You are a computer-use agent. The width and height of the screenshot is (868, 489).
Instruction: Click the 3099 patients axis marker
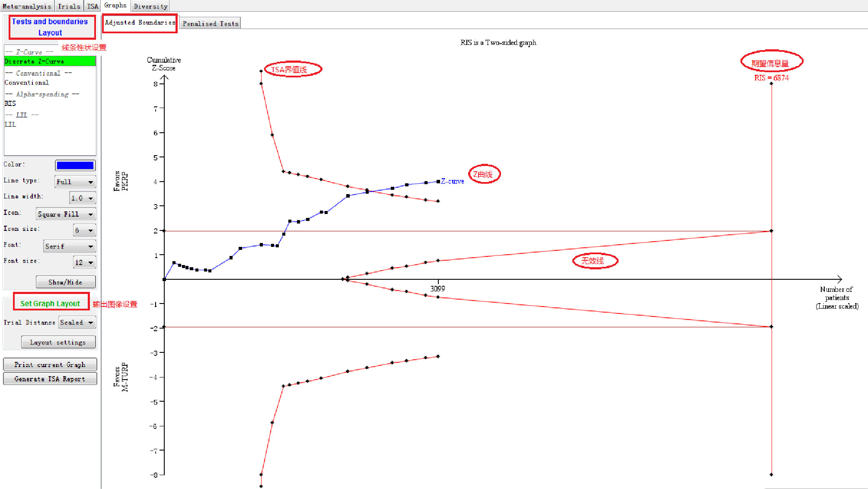[437, 288]
